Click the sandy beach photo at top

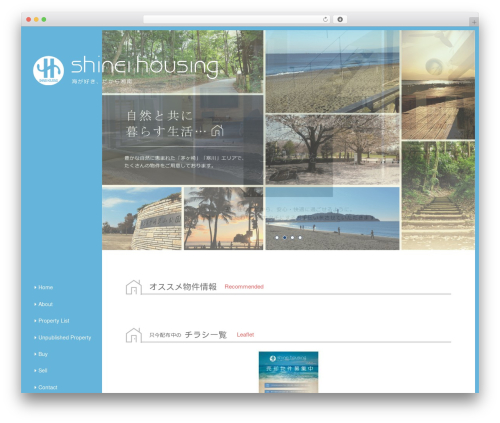click(332, 71)
